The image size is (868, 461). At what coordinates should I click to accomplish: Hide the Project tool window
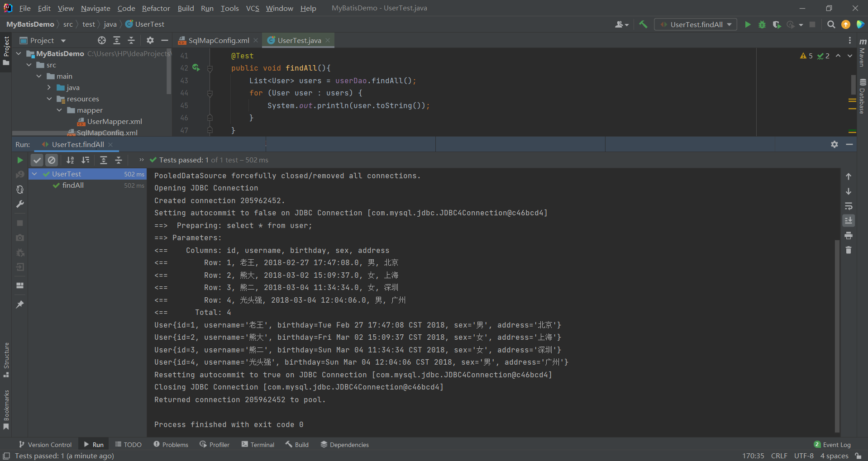[x=165, y=40]
